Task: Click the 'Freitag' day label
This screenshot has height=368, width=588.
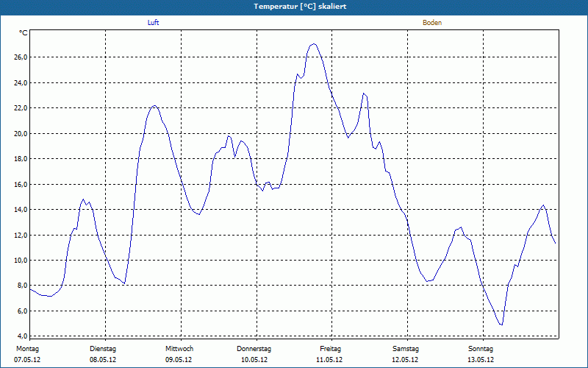Action: (x=330, y=349)
